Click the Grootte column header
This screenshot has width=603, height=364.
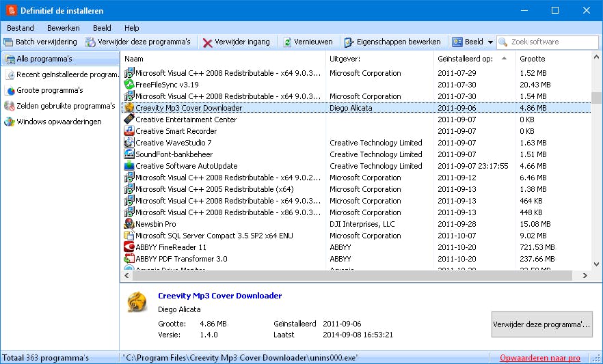pos(532,59)
